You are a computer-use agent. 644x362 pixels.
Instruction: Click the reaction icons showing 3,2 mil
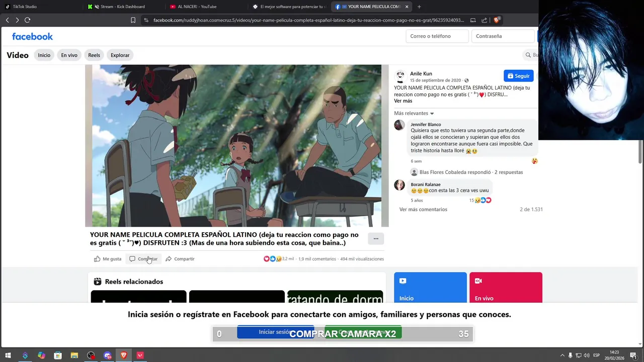coord(272,259)
